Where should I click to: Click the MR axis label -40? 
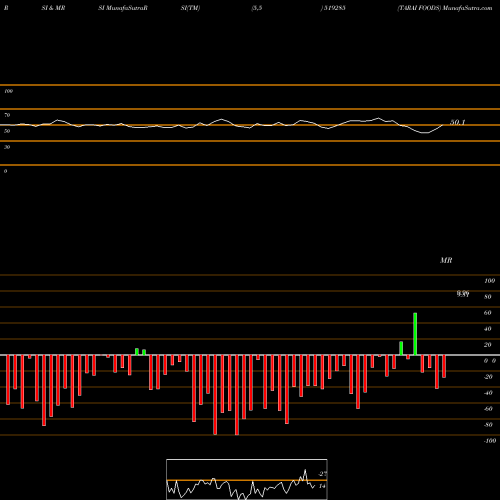point(488,393)
